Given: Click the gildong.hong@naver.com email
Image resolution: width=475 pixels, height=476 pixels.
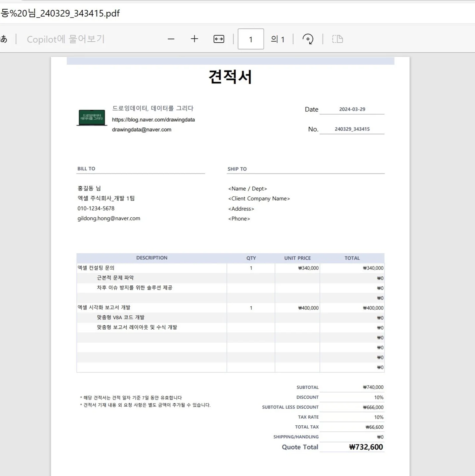Looking at the screenshot, I should click(x=109, y=218).
